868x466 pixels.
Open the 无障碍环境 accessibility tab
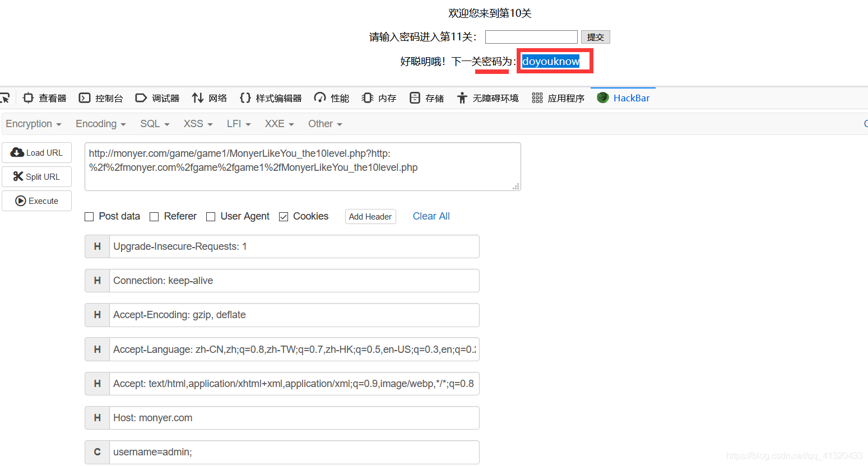(488, 98)
